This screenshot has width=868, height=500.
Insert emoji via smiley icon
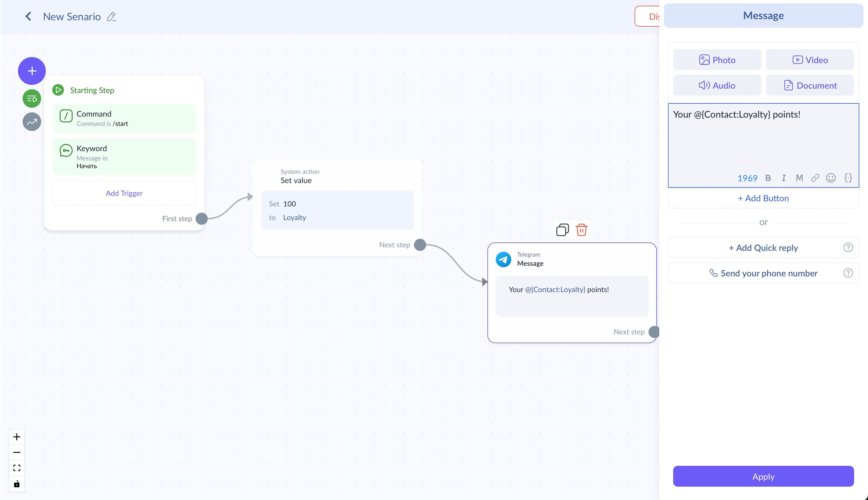pos(831,178)
